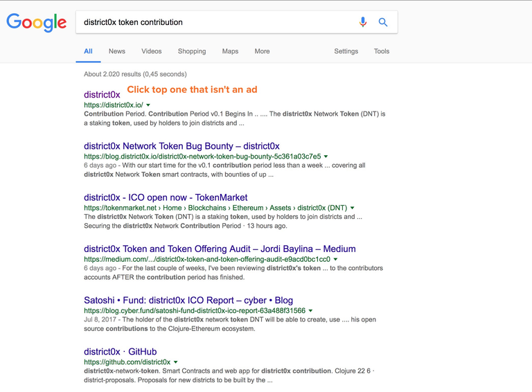Screen dimensions: 532x392
Task: Open the top district0x result link
Action: coord(102,95)
